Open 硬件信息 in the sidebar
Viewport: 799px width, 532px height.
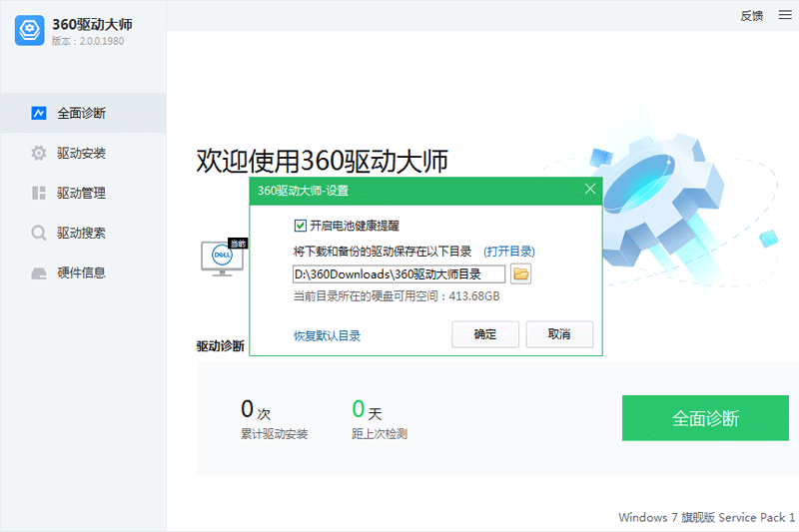click(x=81, y=272)
